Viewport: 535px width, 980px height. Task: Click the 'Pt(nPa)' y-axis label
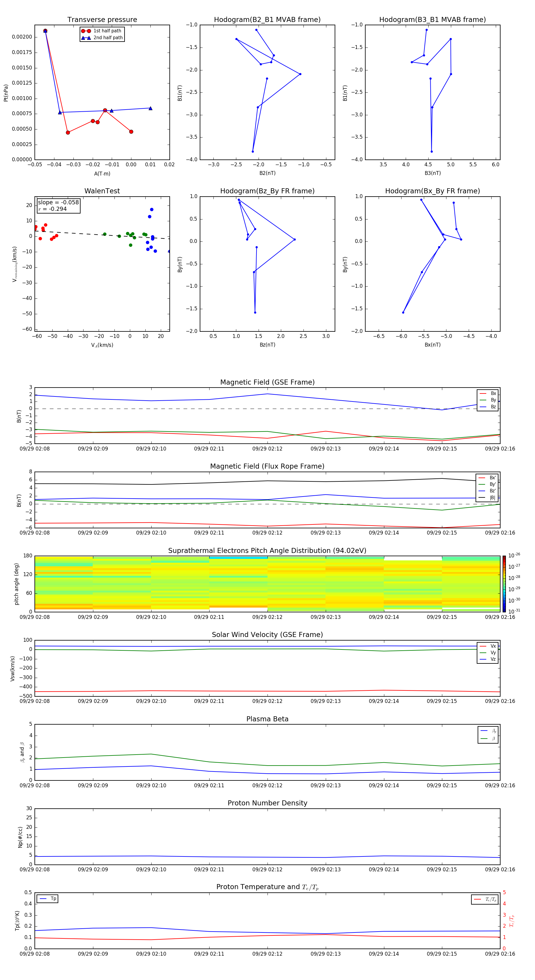(6, 93)
